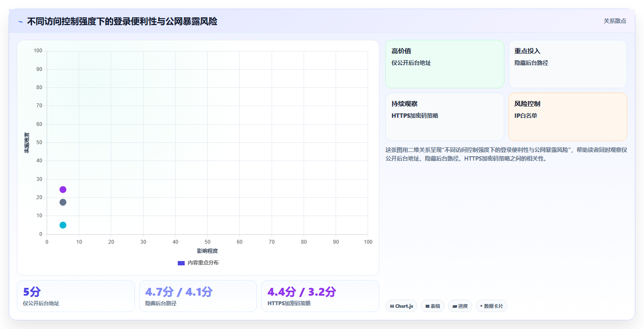Image resolution: width=644 pixels, height=329 pixels.
Task: Click the purple scatter point on the chart
Action: tap(63, 190)
